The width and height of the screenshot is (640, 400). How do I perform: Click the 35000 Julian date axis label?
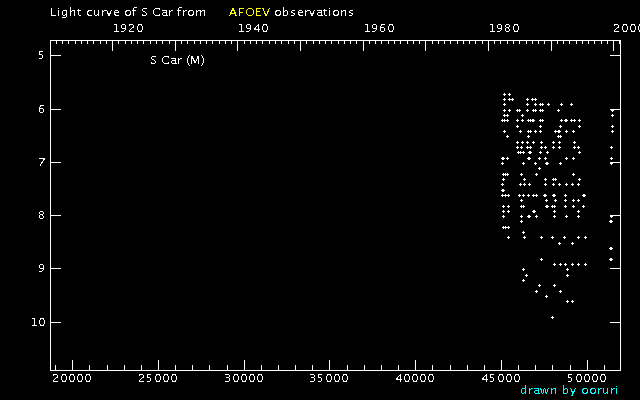330,377
